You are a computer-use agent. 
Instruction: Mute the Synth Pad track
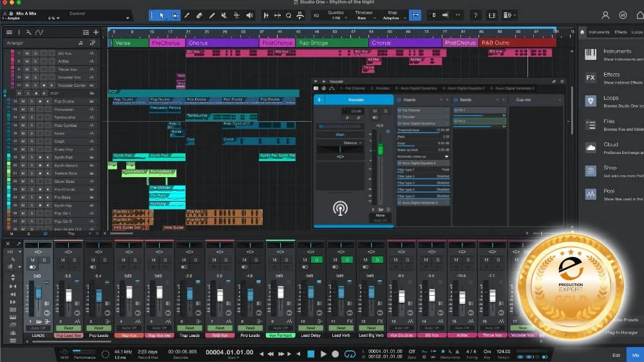(23, 157)
